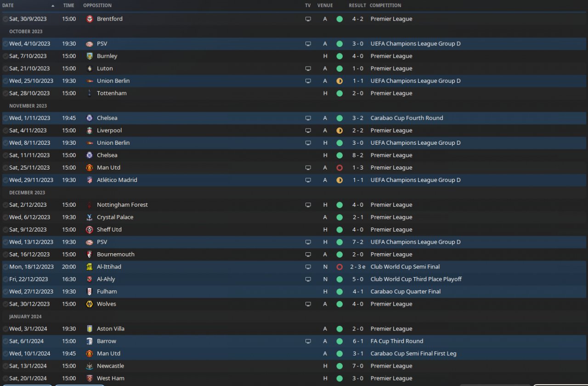Open the Newcastle opposition team link
Viewport: 588px width, 386px height.
(110, 366)
